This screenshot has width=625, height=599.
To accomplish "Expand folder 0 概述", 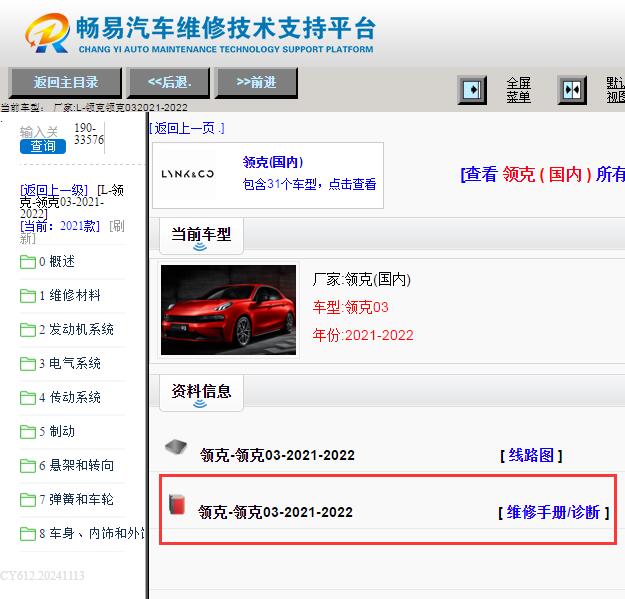I will tap(62, 261).
